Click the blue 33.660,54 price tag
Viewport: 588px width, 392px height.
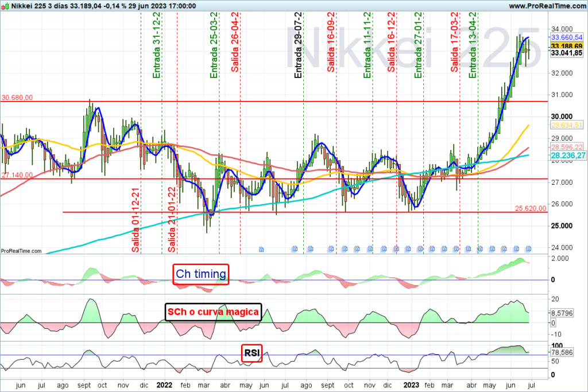click(567, 37)
